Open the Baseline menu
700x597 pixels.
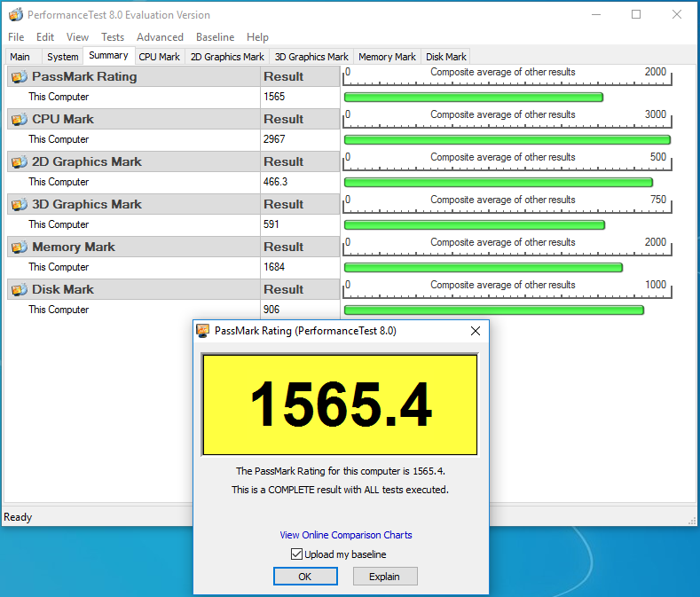click(216, 37)
